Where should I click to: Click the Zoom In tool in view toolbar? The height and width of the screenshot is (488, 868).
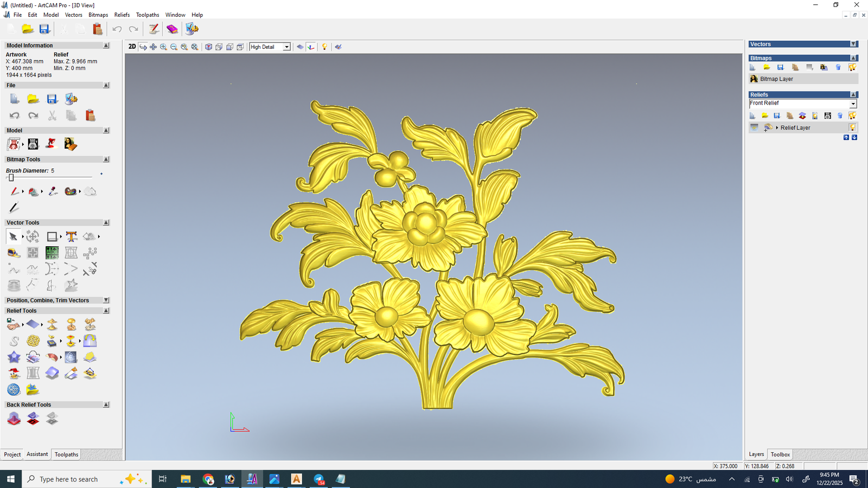coord(163,47)
